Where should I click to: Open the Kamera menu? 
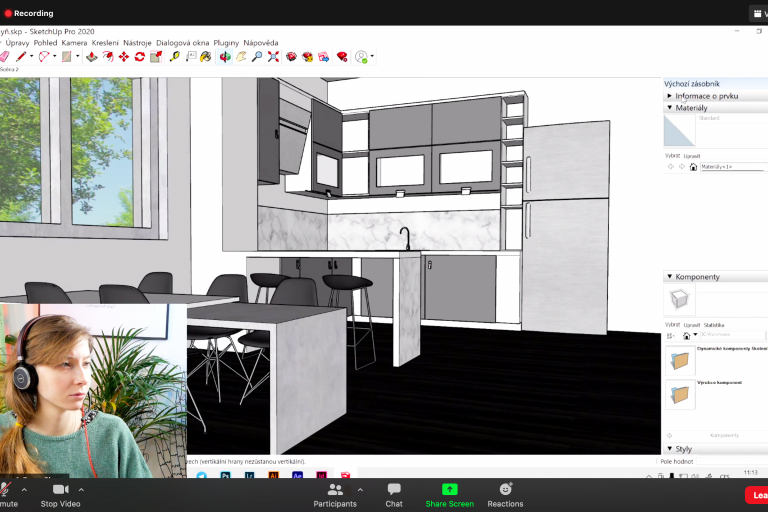click(x=74, y=43)
